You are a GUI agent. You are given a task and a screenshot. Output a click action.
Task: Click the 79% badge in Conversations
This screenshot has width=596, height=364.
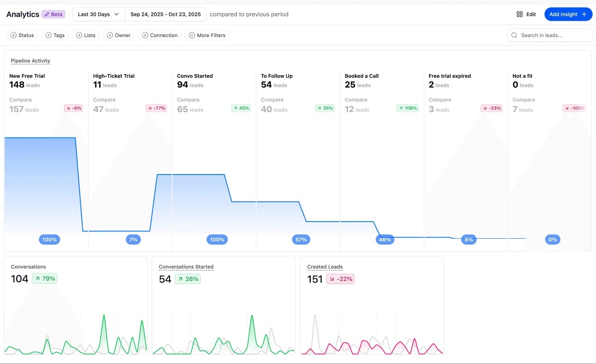[x=45, y=279]
